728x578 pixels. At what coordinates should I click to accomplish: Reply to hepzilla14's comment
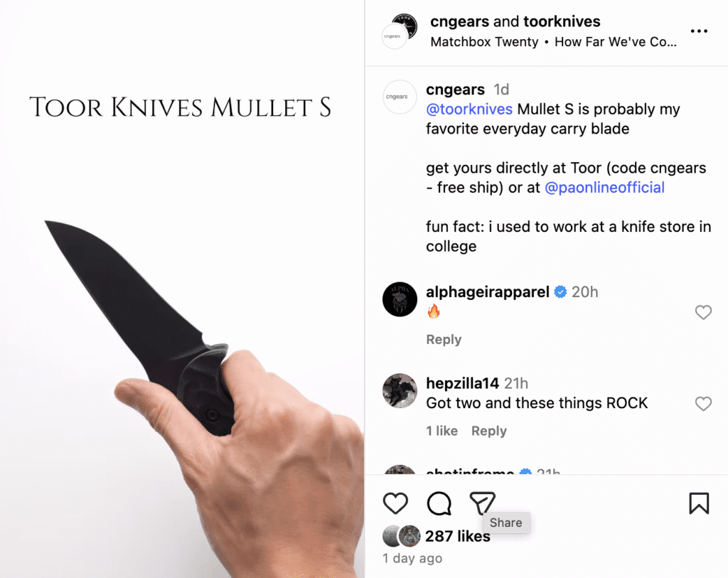click(x=489, y=431)
